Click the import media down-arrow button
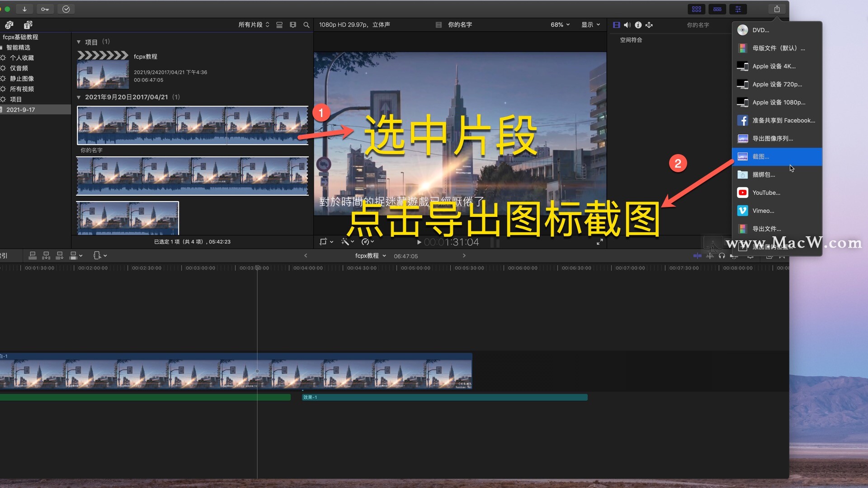868x488 pixels. coord(24,9)
